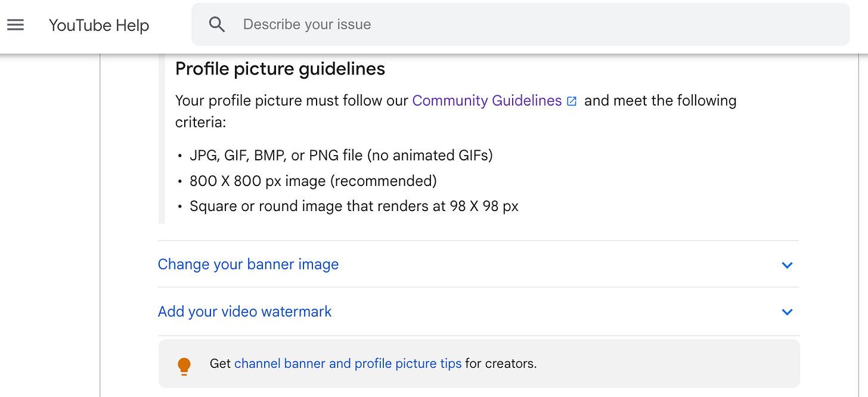Click external-link icon beside Community Guidelines
Screen dimensions: 868x397
(x=572, y=101)
